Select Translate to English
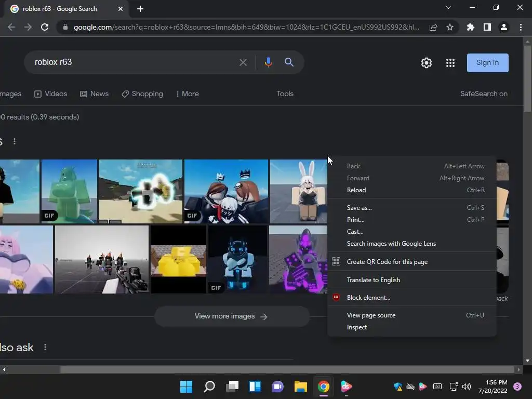The image size is (532, 399). coord(412,280)
